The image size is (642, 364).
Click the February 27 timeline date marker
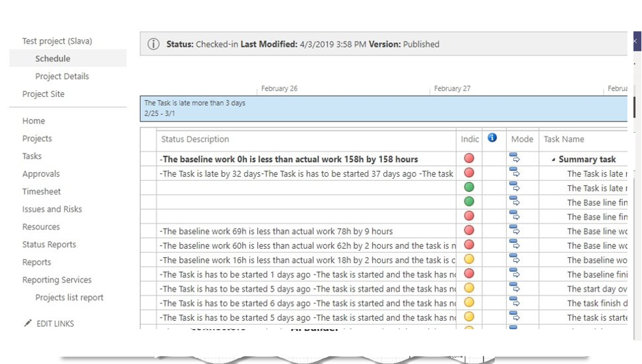(x=452, y=89)
